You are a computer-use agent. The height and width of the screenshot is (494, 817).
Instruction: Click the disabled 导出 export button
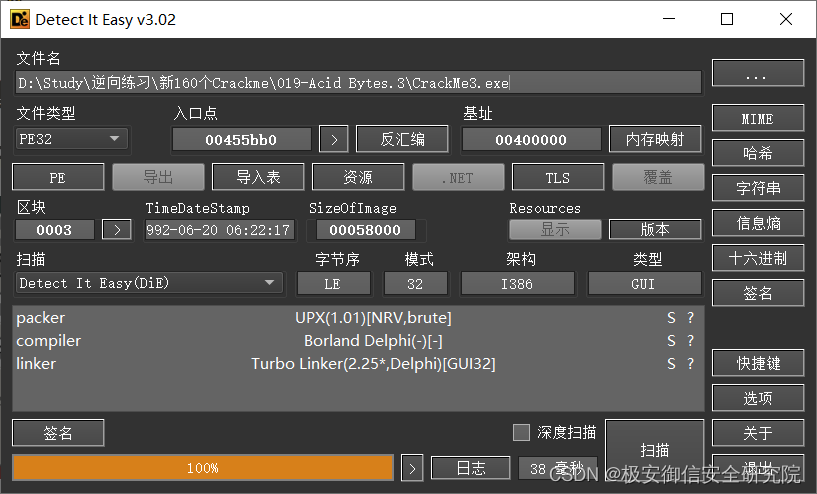(x=158, y=177)
